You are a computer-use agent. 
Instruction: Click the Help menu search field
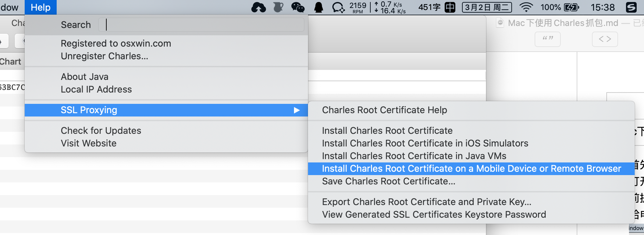(201, 25)
